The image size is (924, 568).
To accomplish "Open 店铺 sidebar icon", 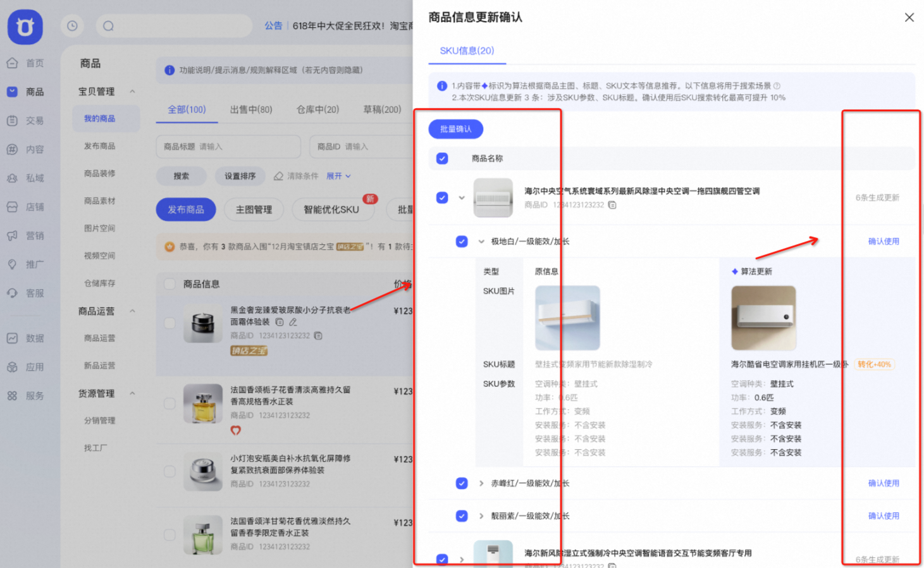I will point(12,207).
